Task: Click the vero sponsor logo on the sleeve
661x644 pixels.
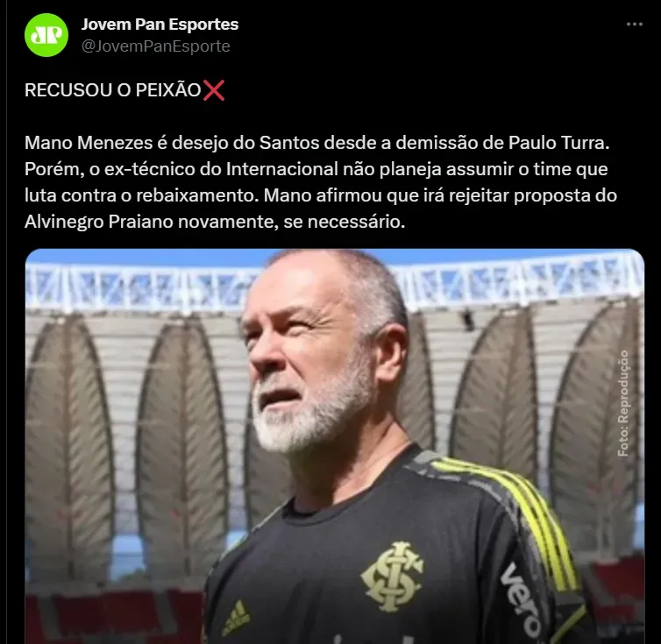Action: (x=521, y=600)
